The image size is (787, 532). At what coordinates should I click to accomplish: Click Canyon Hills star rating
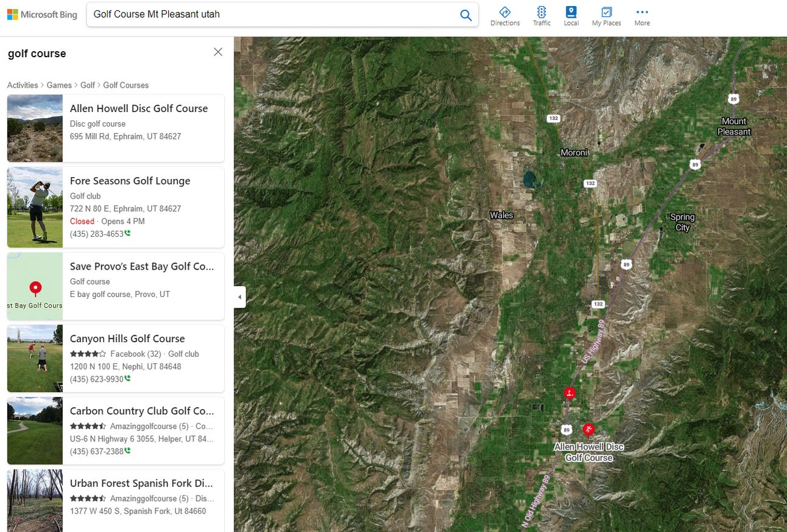(88, 354)
